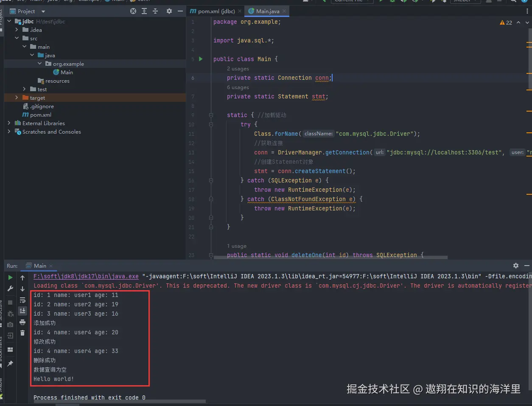Click the wrench icon in Run panel
The width and height of the screenshot is (532, 406).
[10, 288]
